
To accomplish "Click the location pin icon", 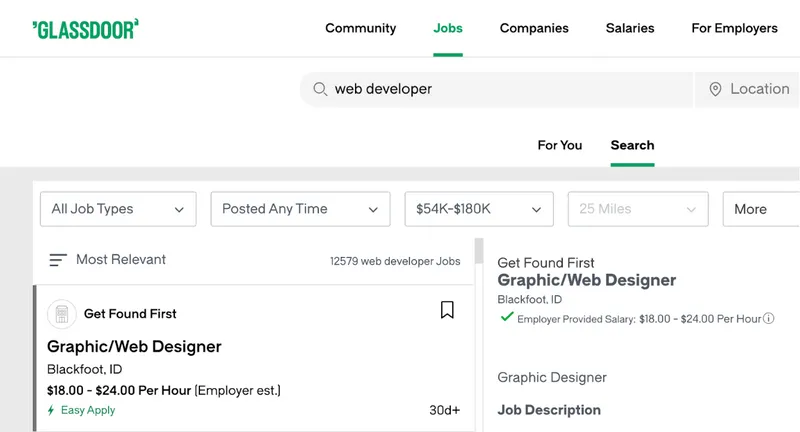I will click(x=715, y=89).
